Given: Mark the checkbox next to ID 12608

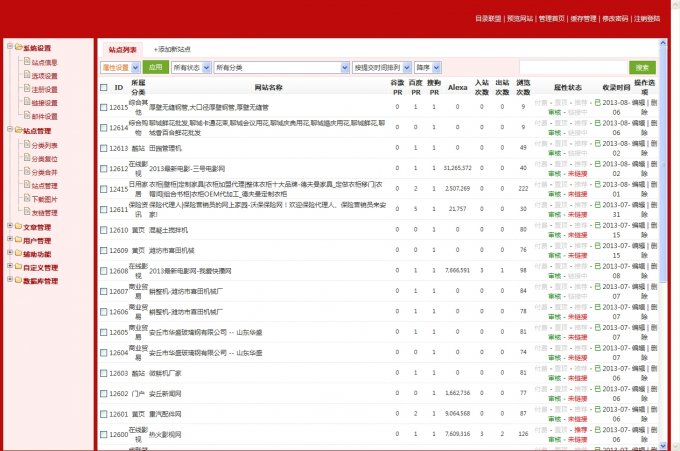Looking at the screenshot, I should (x=104, y=271).
